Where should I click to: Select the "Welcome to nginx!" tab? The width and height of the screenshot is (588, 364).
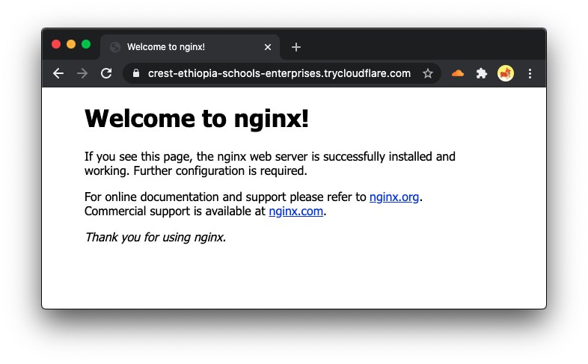coord(190,47)
